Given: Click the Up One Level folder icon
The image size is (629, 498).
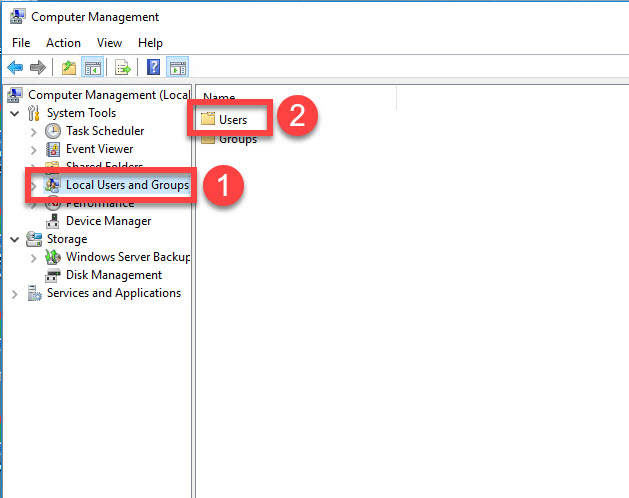Looking at the screenshot, I should (x=67, y=68).
